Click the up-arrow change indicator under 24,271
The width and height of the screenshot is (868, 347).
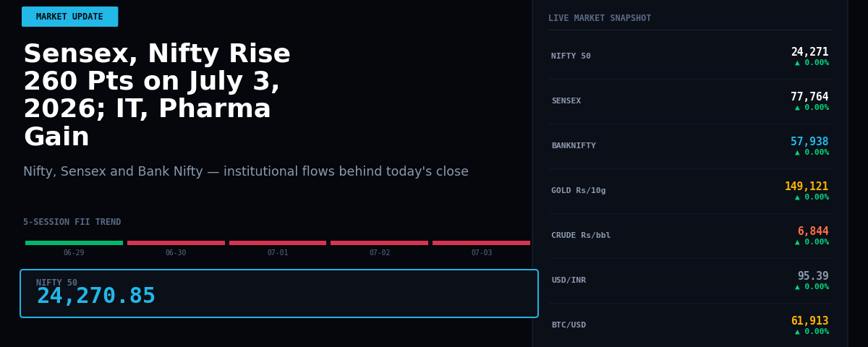tap(812, 63)
